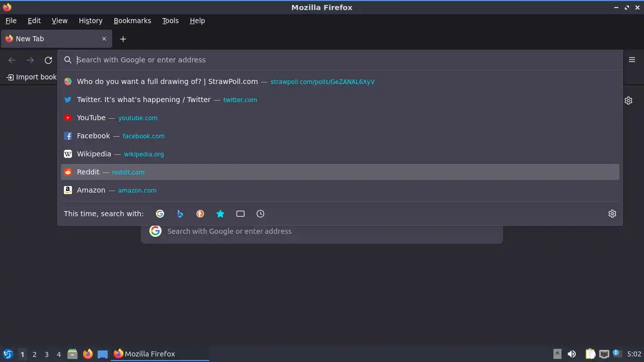
Task: Click the blue show desktop taskbar icon
Action: click(x=103, y=354)
